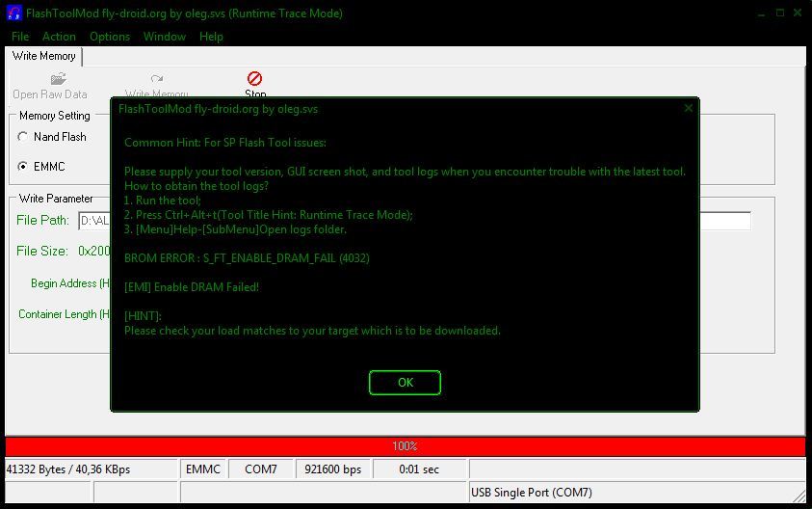Screen dimensions: 812x509
Task: Close the BROM error dialog with X
Action: click(x=688, y=109)
